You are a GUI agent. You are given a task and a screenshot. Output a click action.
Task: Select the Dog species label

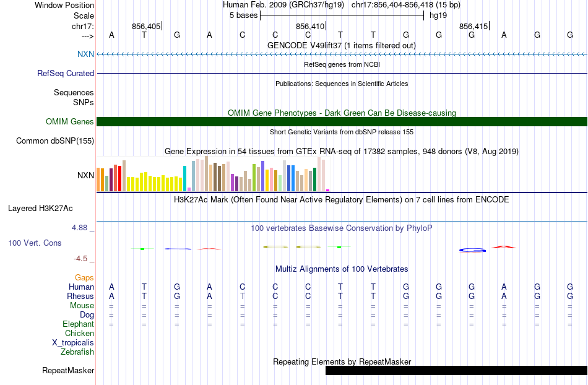[x=87, y=315]
